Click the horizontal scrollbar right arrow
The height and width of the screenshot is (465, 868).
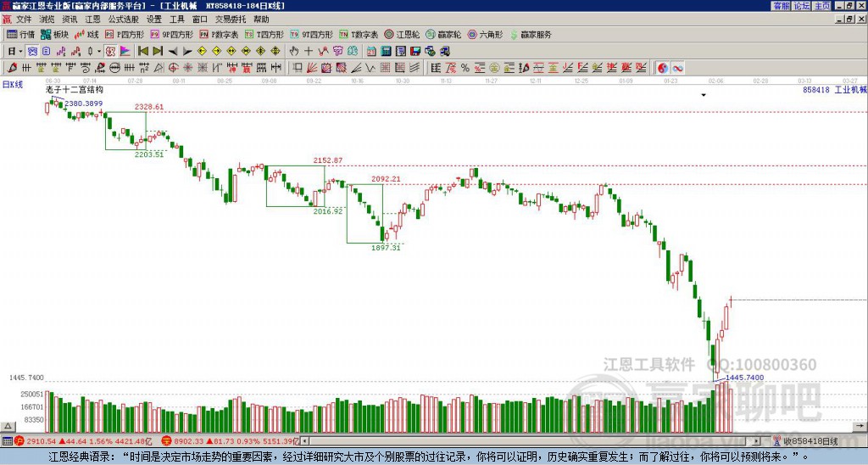pyautogui.click(x=757, y=441)
